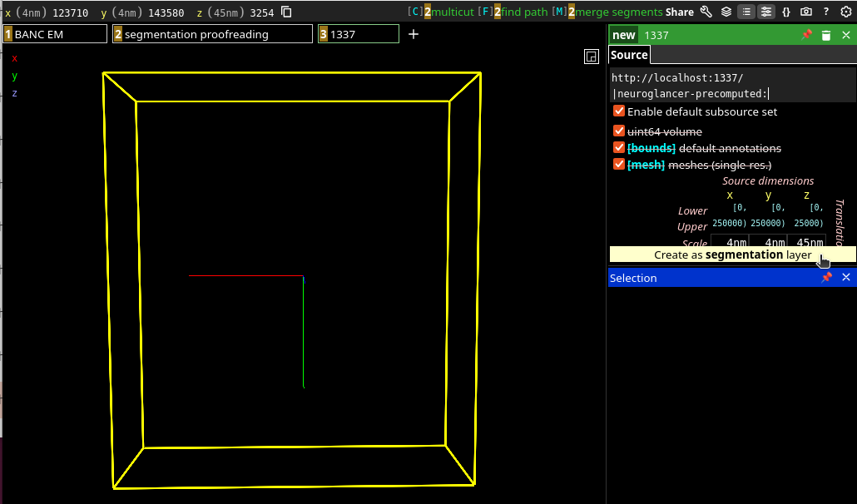Edit the x scale 4nm field

731,243
